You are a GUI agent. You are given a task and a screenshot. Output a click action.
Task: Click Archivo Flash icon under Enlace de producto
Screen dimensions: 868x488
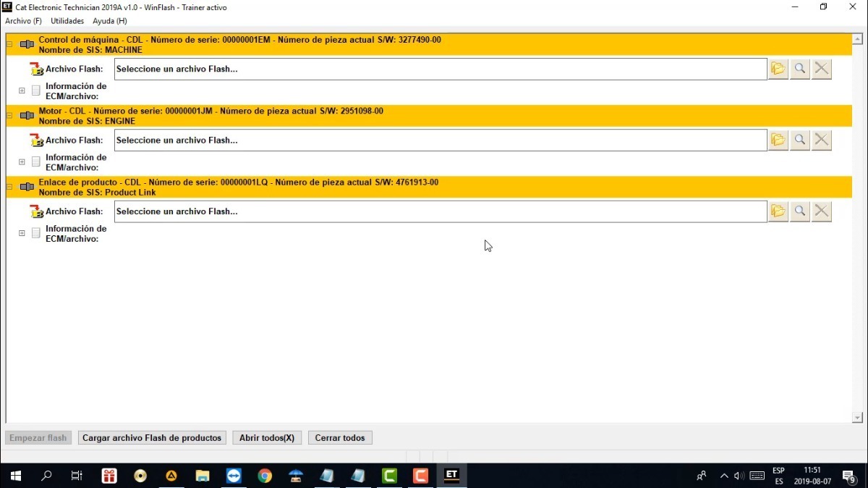[36, 212]
